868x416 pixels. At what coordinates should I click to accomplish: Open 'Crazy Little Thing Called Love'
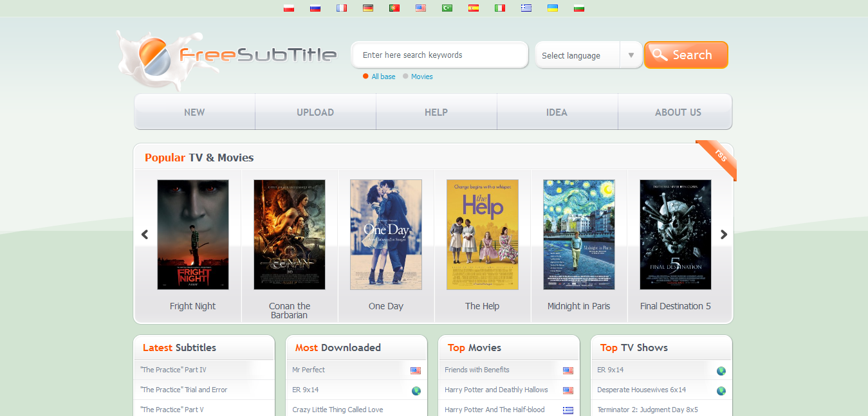pos(338,410)
